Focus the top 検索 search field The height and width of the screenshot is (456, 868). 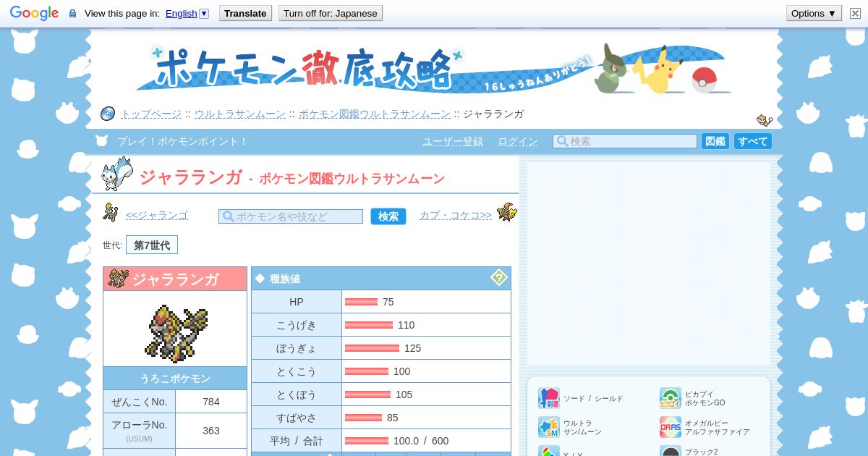point(625,141)
